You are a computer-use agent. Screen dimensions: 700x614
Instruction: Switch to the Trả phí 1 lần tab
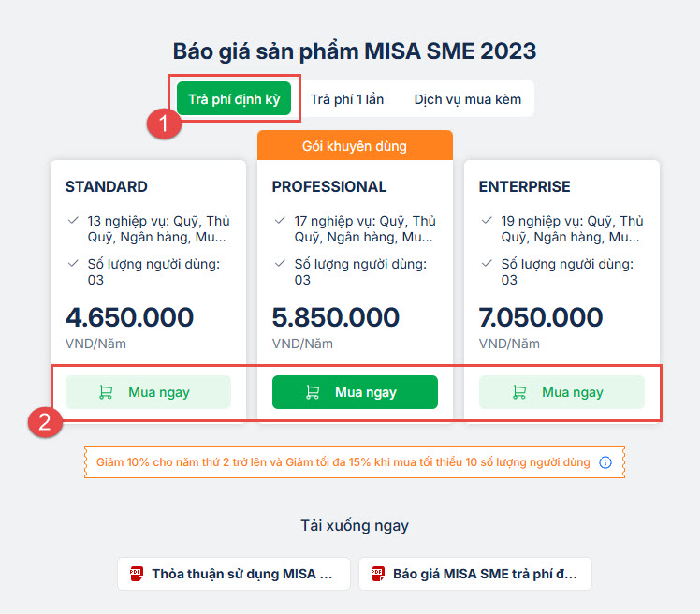(347, 99)
